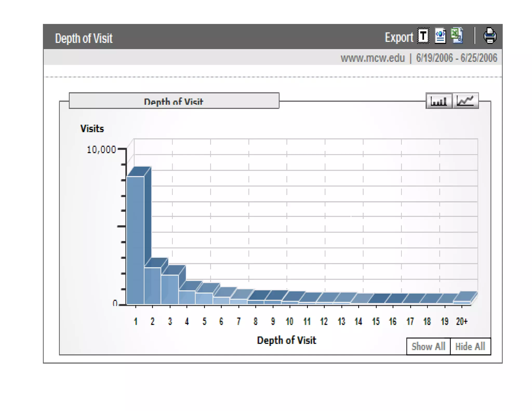Switch chart to bar graph view

pos(439,101)
